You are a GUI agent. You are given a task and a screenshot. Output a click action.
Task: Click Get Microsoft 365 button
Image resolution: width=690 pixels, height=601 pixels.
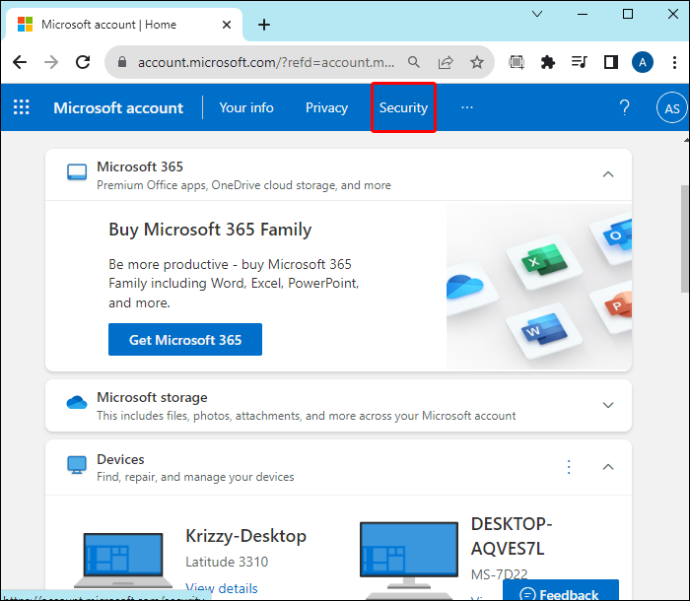[x=185, y=340]
